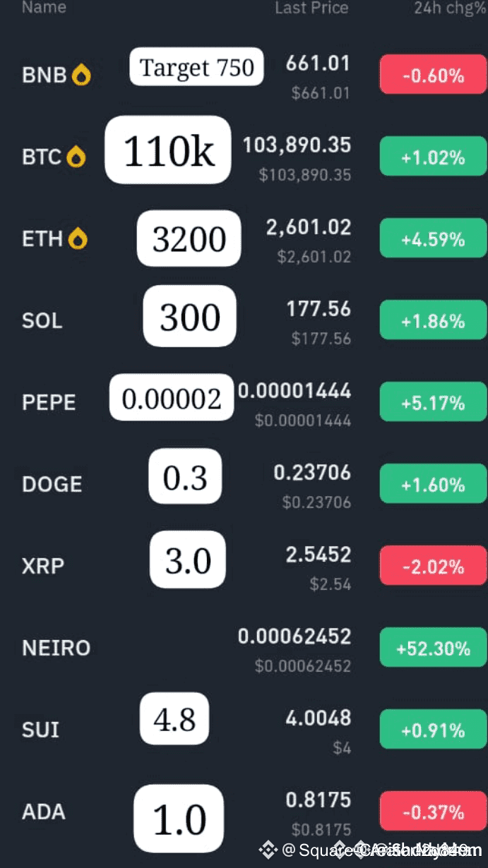Click ADA's 1.0 target badge
The width and height of the screenshot is (488, 868).
coord(177,818)
